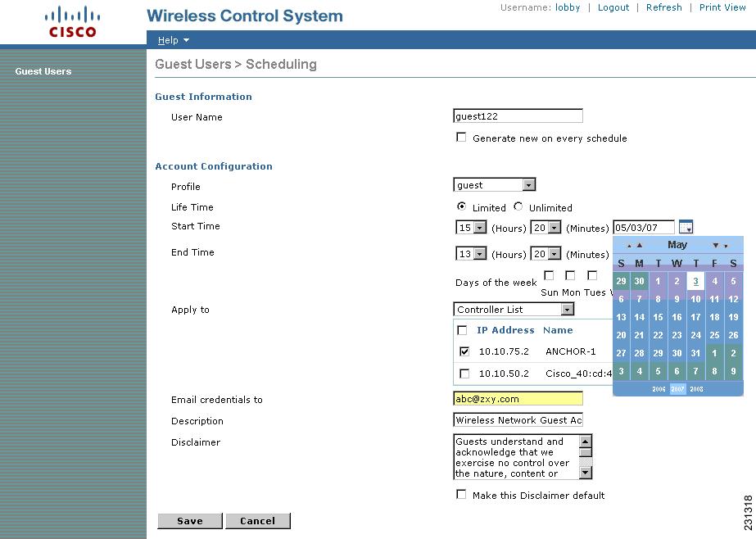Screen dimensions: 756x539
Task: Open Guest Users in the left sidebar
Action: 43,71
